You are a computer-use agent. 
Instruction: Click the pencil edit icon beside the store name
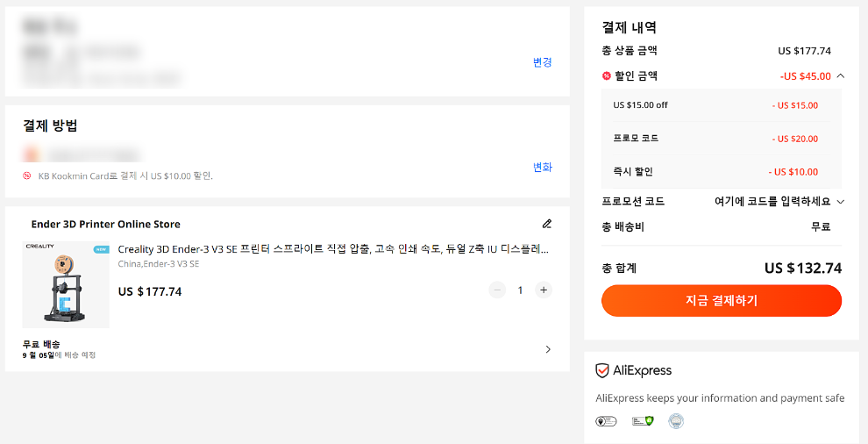547,224
